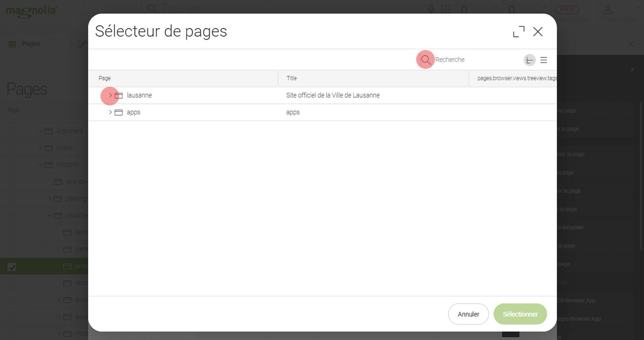Click the page icon of the a-pie row
The height and width of the screenshot is (340, 644).
coord(68,317)
